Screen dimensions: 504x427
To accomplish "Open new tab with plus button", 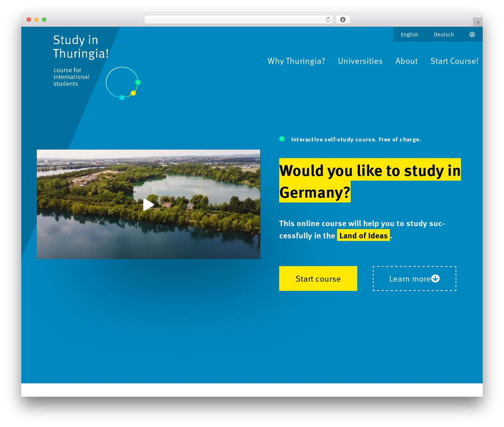I will click(478, 22).
